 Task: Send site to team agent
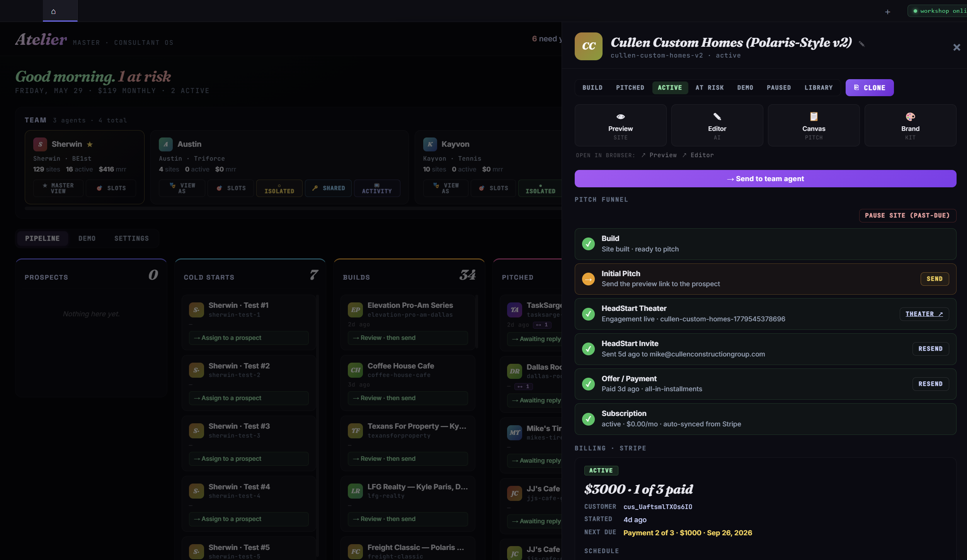pos(765,179)
